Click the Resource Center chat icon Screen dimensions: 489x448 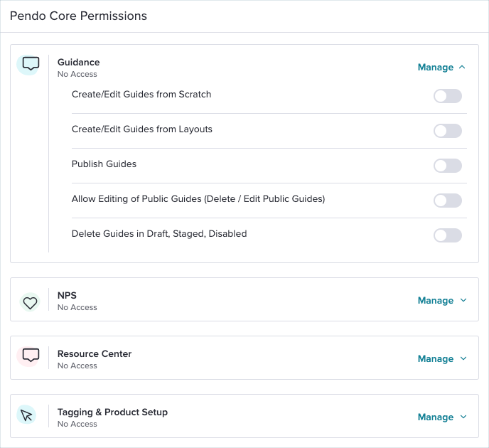pyautogui.click(x=31, y=356)
